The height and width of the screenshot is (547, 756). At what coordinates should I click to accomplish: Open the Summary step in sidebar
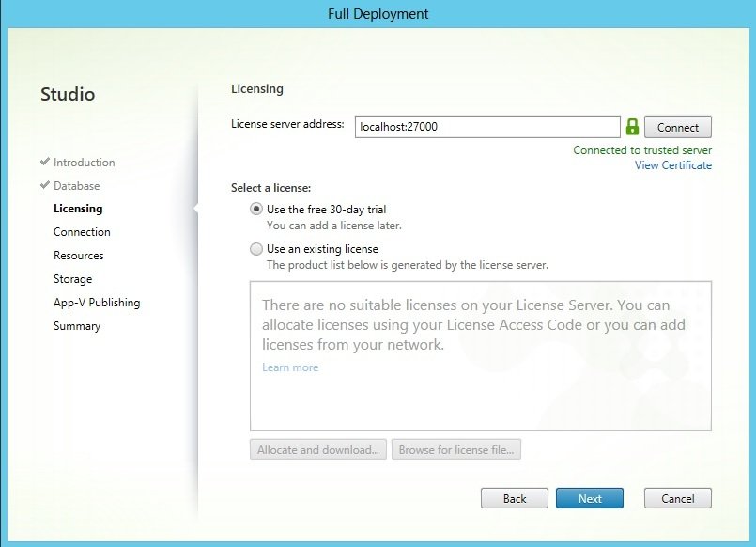[x=77, y=326]
